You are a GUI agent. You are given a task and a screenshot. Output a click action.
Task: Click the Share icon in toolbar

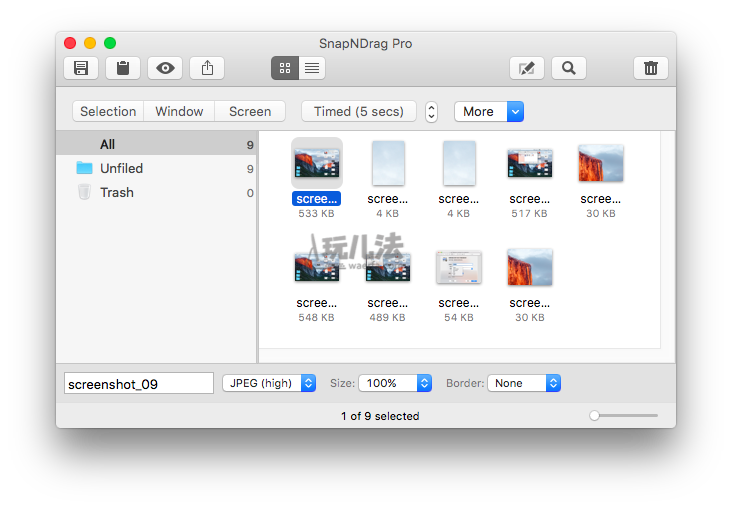tap(207, 68)
